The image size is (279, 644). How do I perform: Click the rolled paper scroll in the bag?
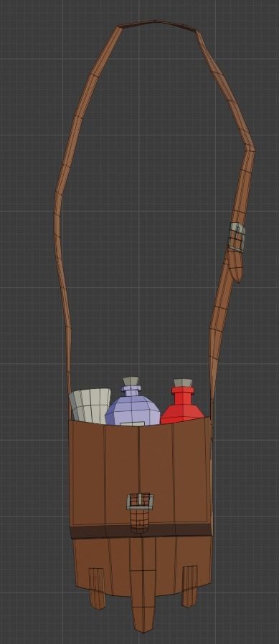click(x=90, y=405)
